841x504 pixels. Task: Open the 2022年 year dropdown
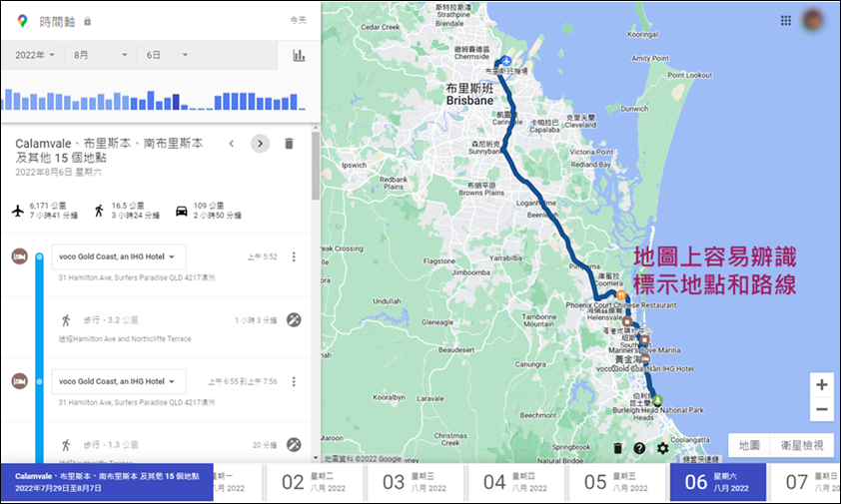tap(34, 55)
